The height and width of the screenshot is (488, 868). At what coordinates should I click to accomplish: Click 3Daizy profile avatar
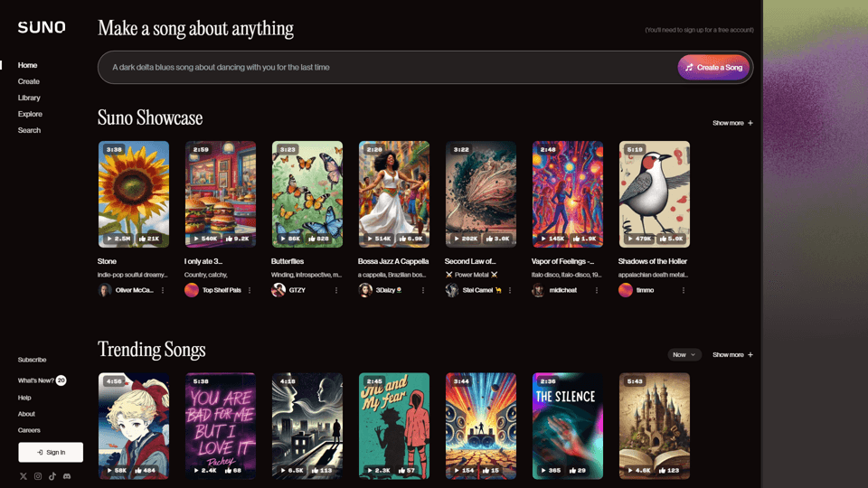(365, 290)
